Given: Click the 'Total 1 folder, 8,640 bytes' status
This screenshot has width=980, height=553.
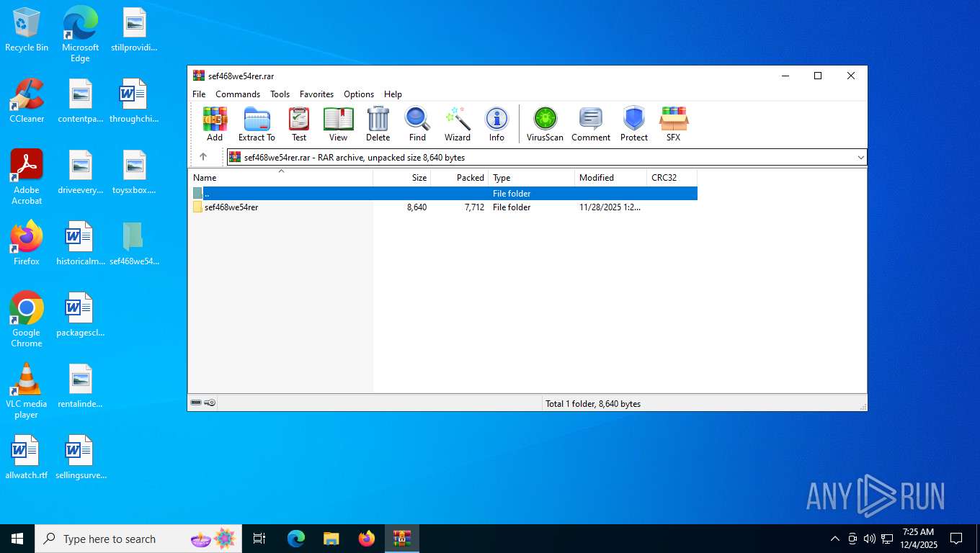Looking at the screenshot, I should tap(593, 404).
